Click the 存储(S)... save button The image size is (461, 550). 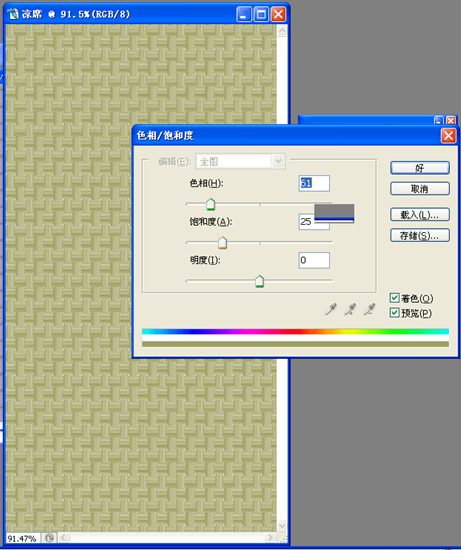(420, 235)
